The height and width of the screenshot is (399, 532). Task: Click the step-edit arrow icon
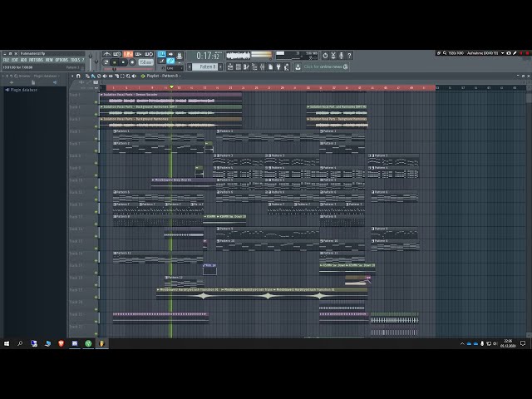pos(170,54)
